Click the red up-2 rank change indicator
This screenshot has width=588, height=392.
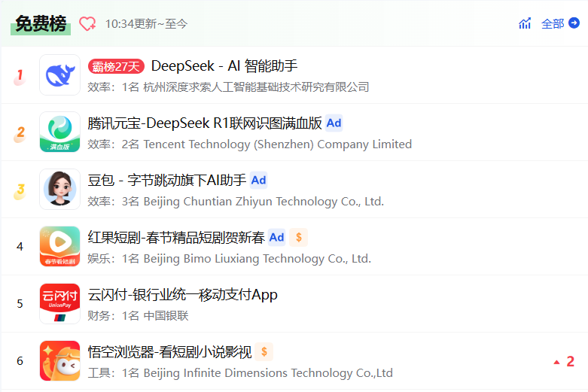[x=564, y=362]
